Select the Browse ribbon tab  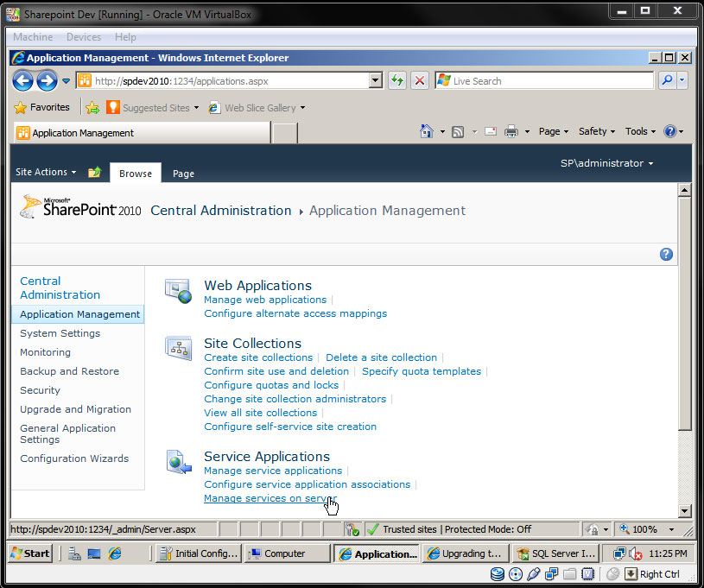(x=136, y=174)
